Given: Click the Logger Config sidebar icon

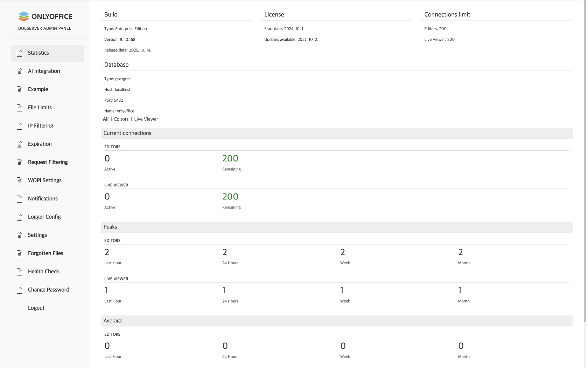Looking at the screenshot, I should 20,217.
